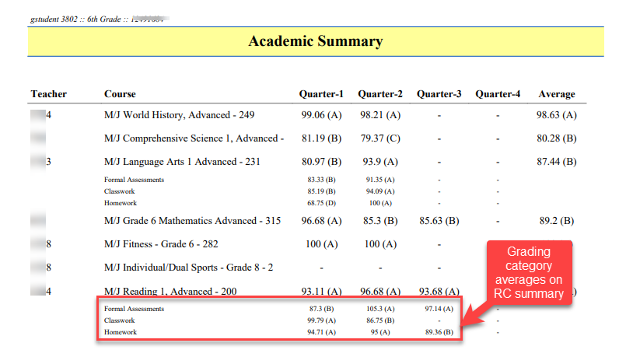
Task: Click the 105.3 (A) Formal Assessments grade
Action: (x=380, y=309)
